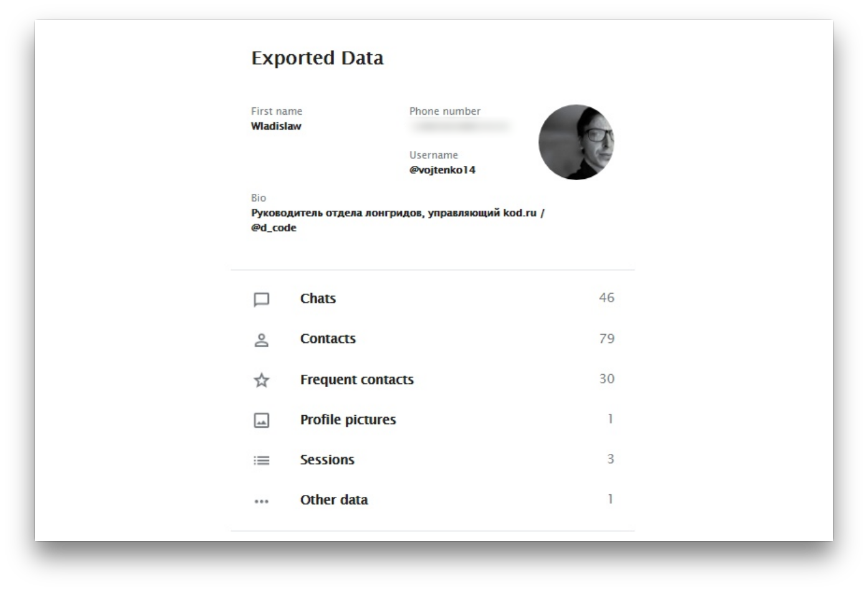Image resolution: width=868 pixels, height=591 pixels.
Task: Click the Profile pictures image icon
Action: coord(262,420)
